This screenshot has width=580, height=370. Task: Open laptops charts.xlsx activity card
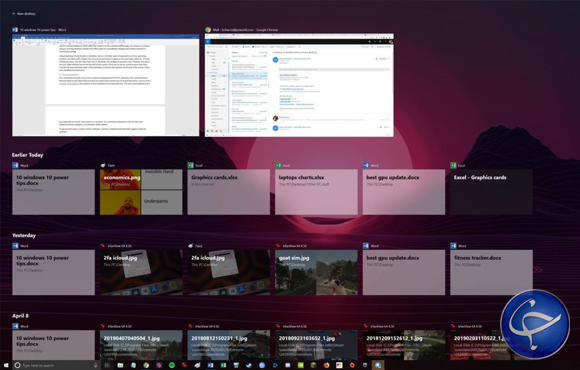pyautogui.click(x=316, y=192)
